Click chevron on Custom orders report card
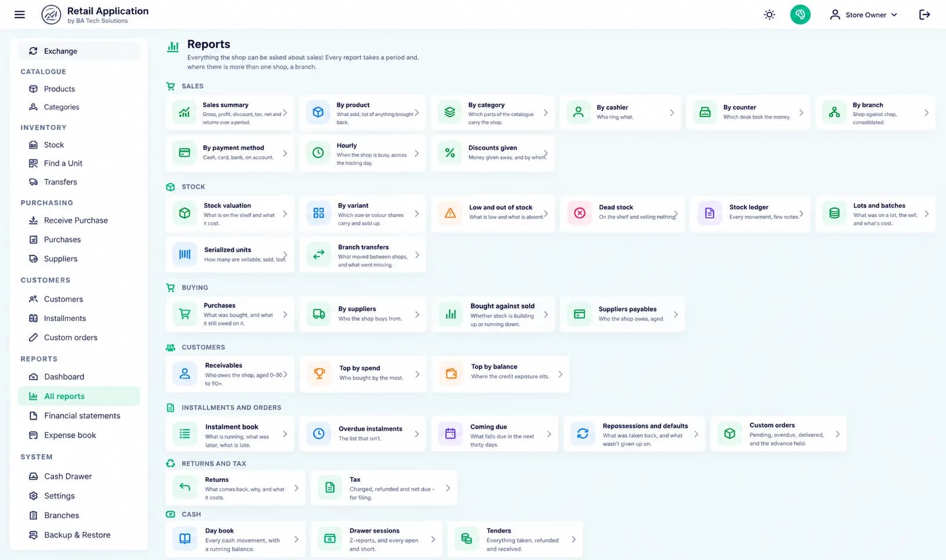 pyautogui.click(x=837, y=434)
